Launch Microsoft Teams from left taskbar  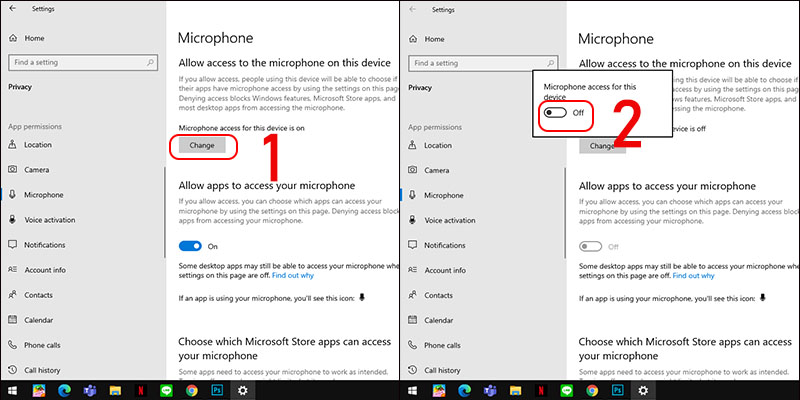[90, 391]
